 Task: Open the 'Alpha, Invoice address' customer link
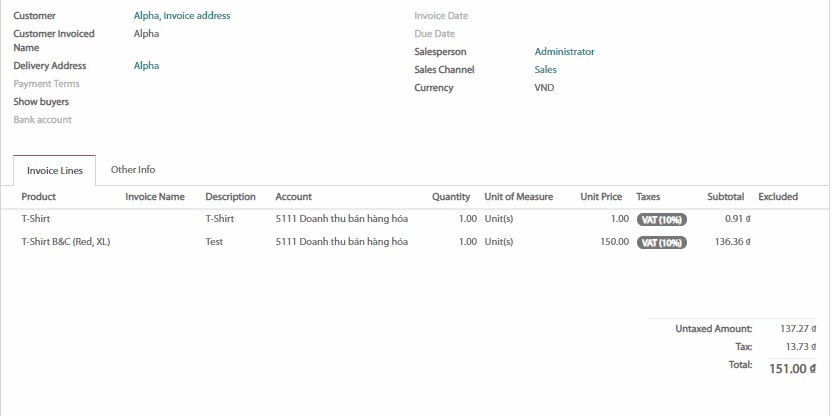coord(182,16)
